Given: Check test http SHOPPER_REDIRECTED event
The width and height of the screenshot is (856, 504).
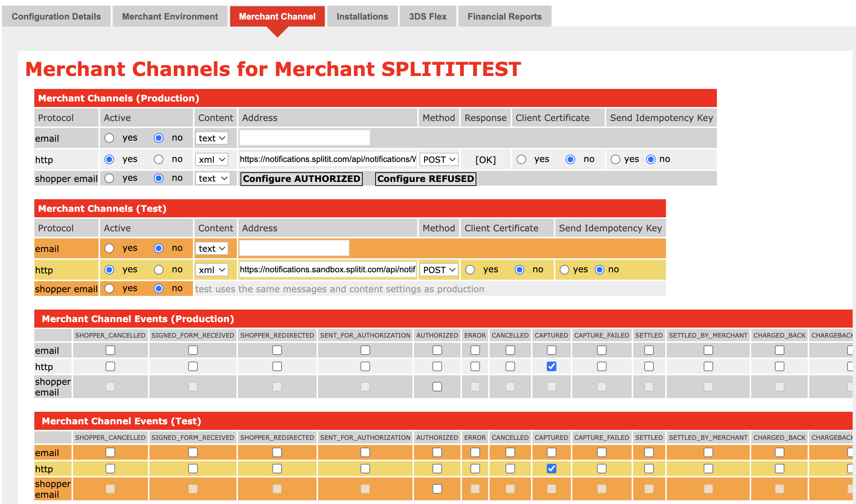Looking at the screenshot, I should coord(277,469).
